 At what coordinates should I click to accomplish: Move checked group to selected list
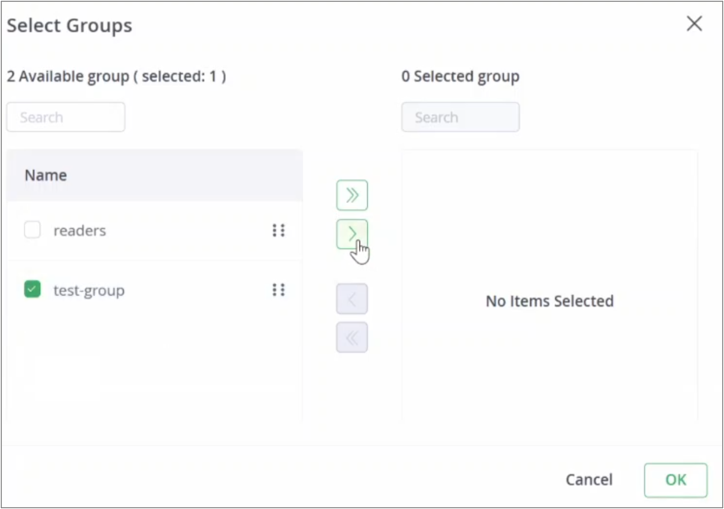352,234
